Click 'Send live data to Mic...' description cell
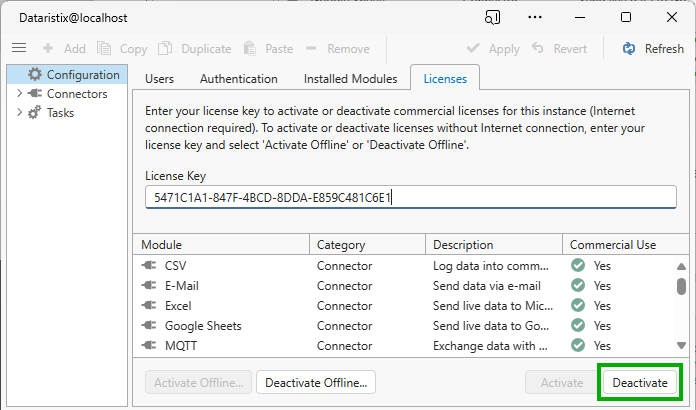The height and width of the screenshot is (410, 696). pos(493,305)
